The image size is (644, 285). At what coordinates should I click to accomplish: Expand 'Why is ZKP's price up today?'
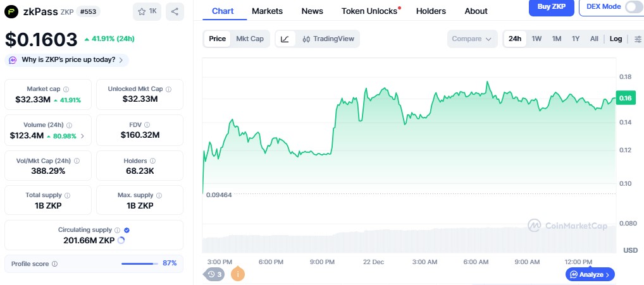(66, 60)
